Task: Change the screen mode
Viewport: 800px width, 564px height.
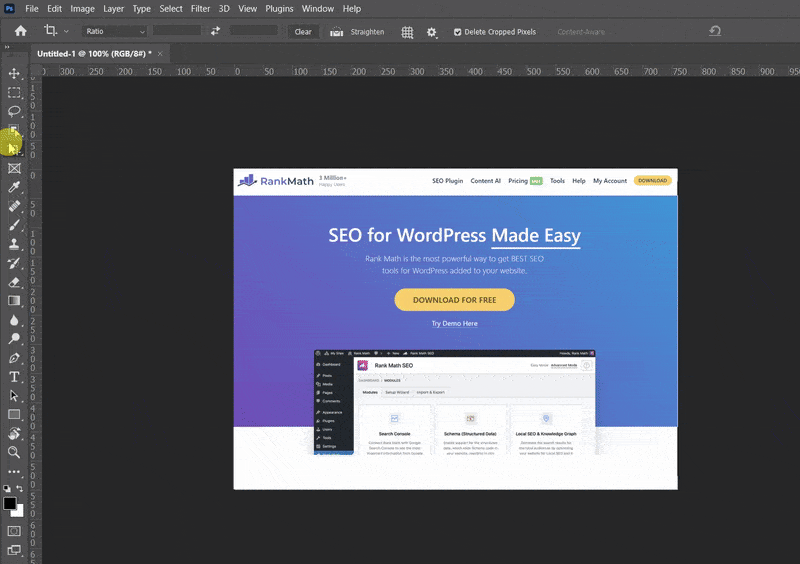Action: click(x=14, y=550)
